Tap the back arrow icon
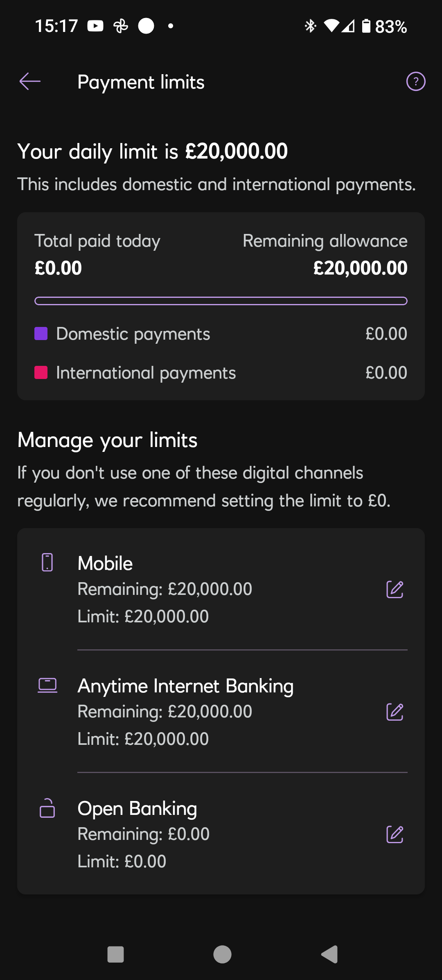442x980 pixels. coord(30,82)
